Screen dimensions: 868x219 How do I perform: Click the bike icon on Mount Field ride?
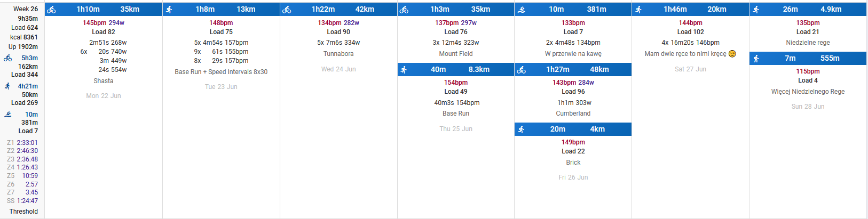pyautogui.click(x=404, y=10)
